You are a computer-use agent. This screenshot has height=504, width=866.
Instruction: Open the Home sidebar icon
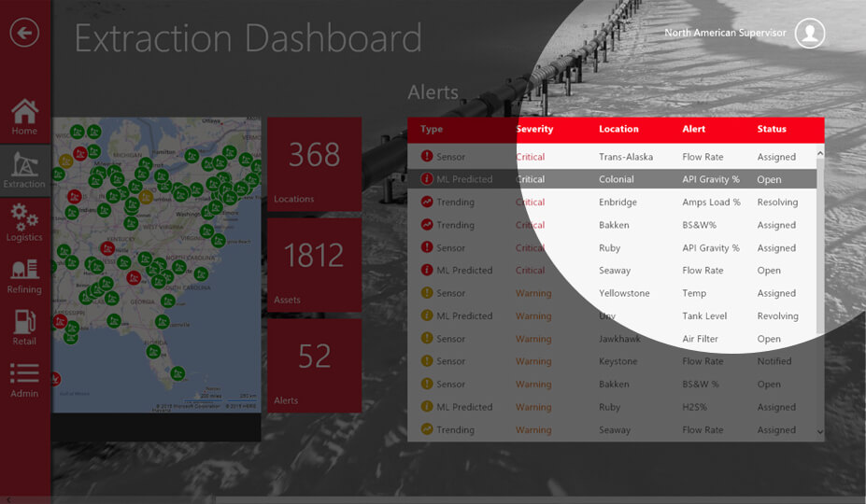pos(24,116)
